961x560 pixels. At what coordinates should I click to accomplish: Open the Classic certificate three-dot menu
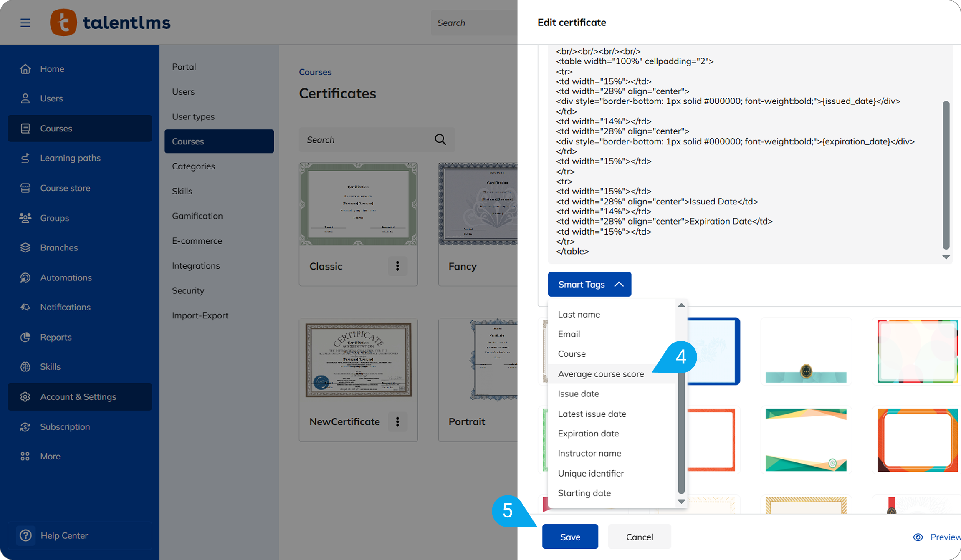point(397,266)
